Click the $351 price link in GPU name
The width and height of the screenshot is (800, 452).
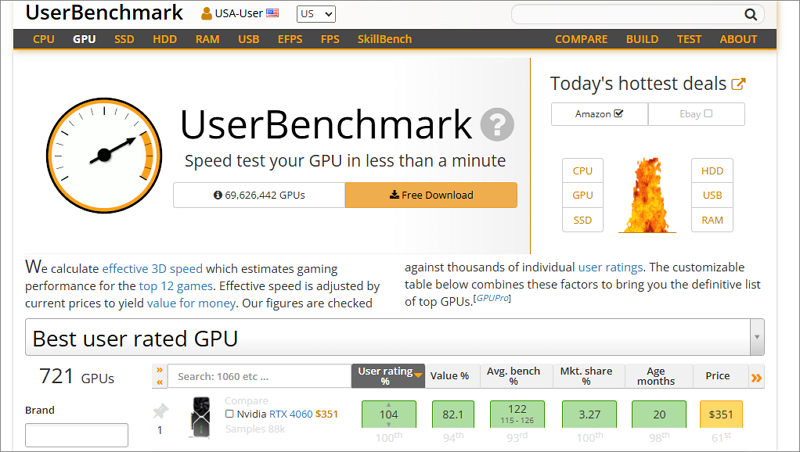(x=327, y=414)
